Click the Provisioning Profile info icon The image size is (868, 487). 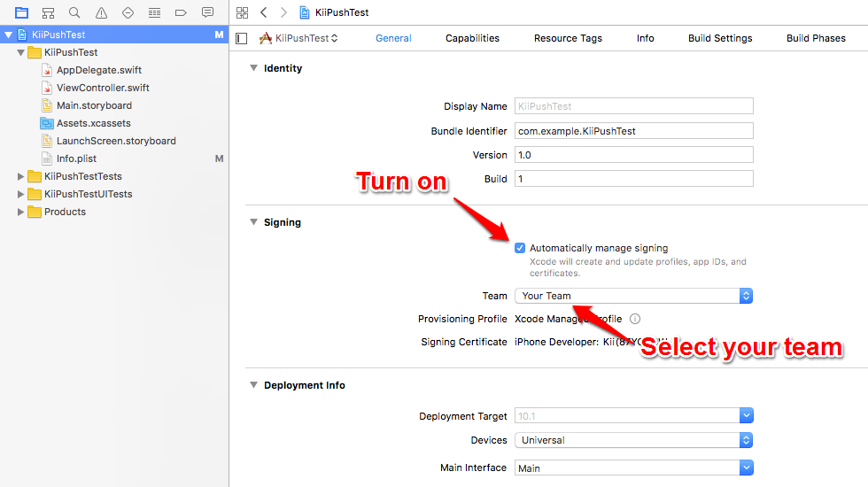coord(635,319)
